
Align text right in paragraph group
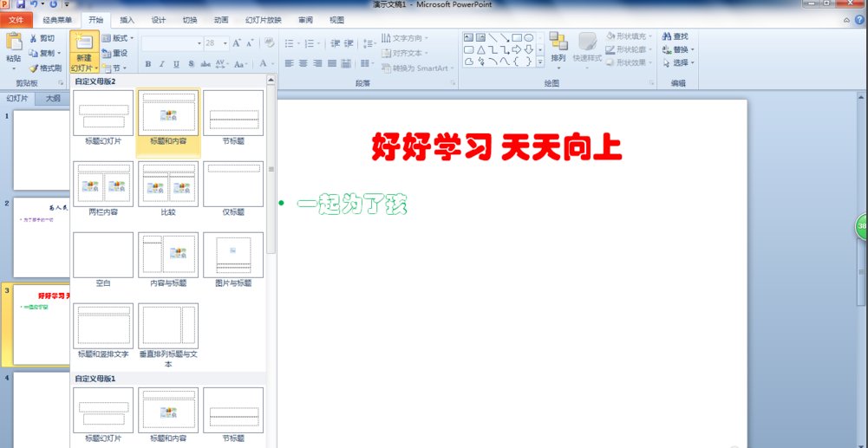pyautogui.click(x=317, y=63)
